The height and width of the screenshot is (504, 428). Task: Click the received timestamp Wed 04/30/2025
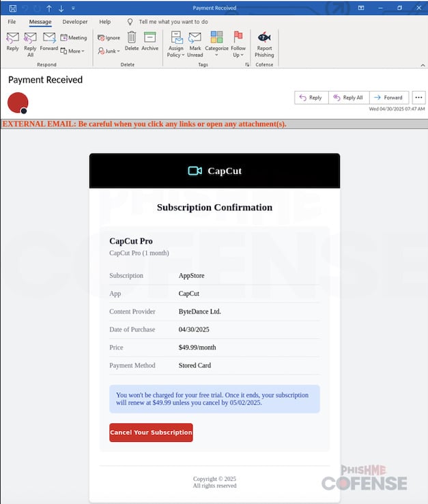tap(397, 109)
